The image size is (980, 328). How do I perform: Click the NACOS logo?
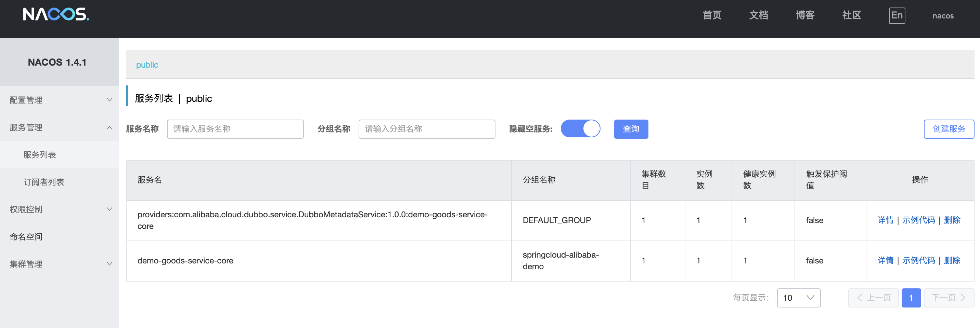pos(56,14)
